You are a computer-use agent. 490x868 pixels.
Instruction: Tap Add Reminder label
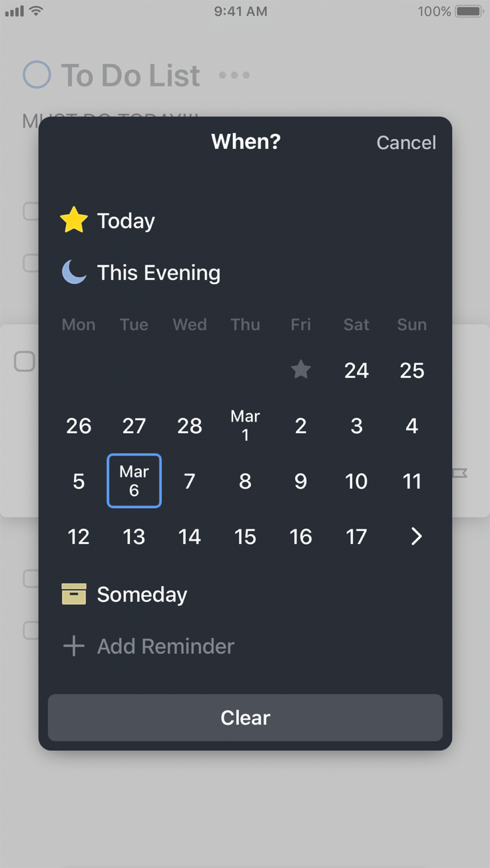166,646
